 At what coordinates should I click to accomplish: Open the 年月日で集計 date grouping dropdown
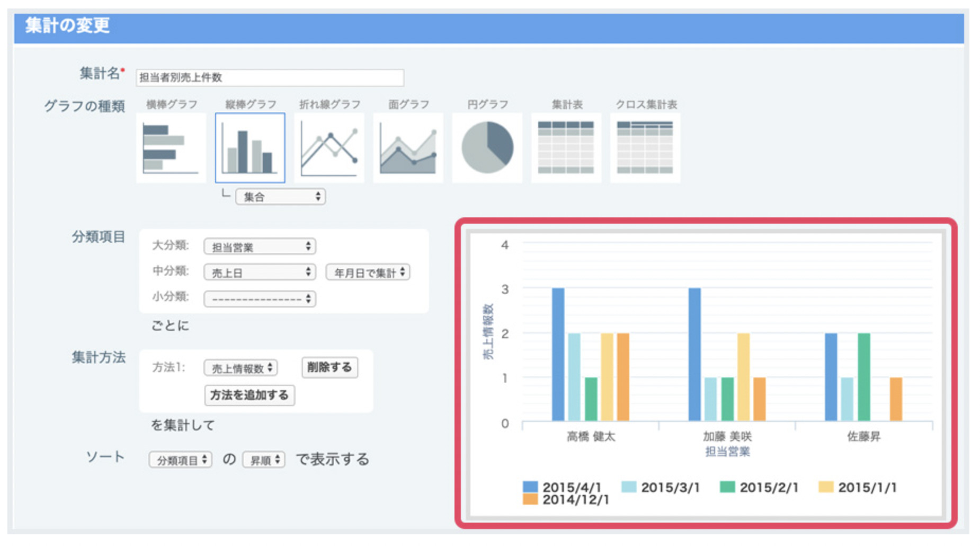pyautogui.click(x=368, y=272)
